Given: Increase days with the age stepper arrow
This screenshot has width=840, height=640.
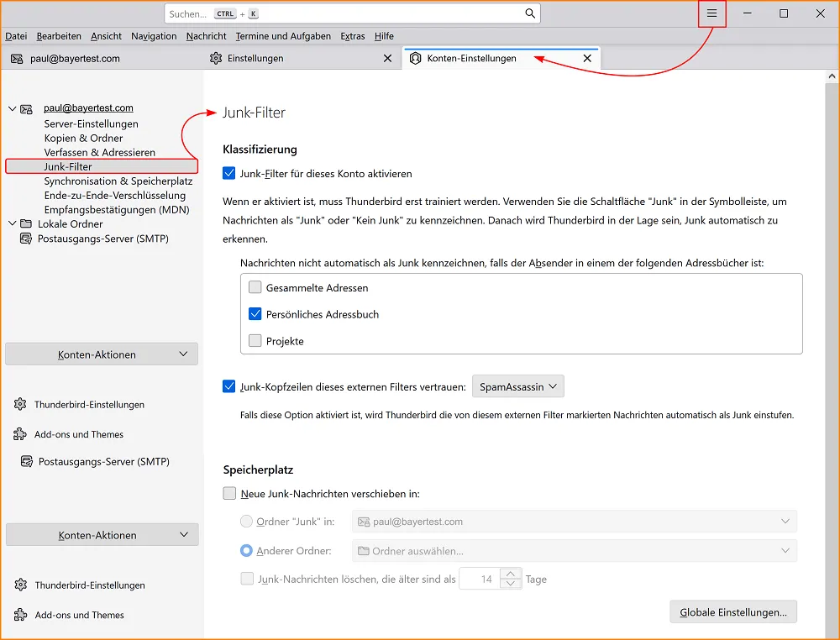Looking at the screenshot, I should pos(510,574).
